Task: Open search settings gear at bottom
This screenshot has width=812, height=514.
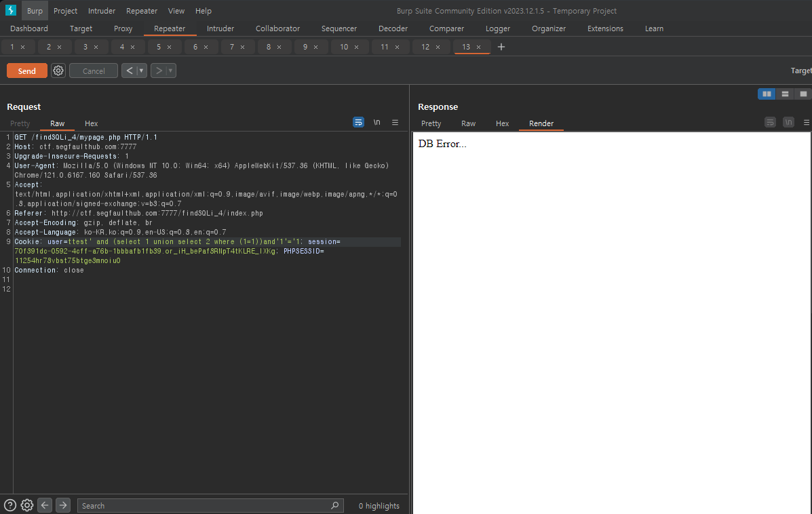Action: pos(27,505)
